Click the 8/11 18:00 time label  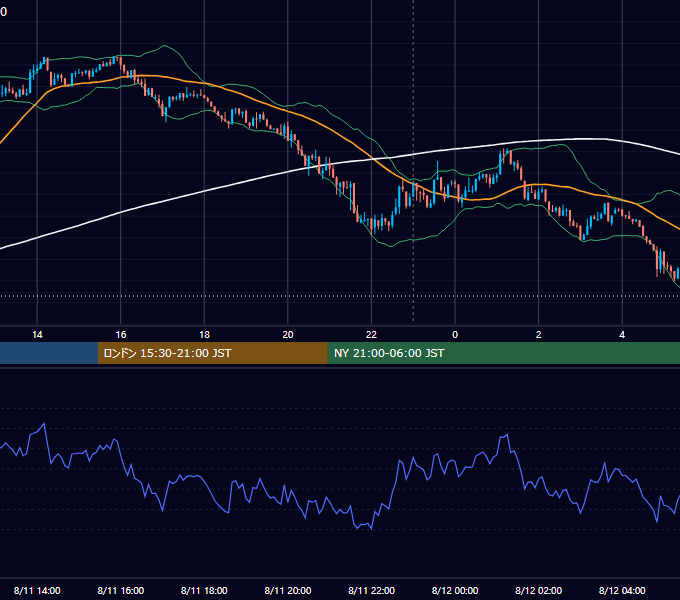204,590
